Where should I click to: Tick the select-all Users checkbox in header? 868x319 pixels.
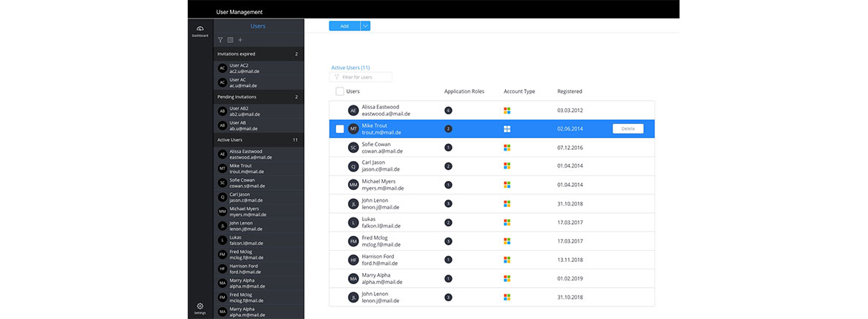click(340, 91)
